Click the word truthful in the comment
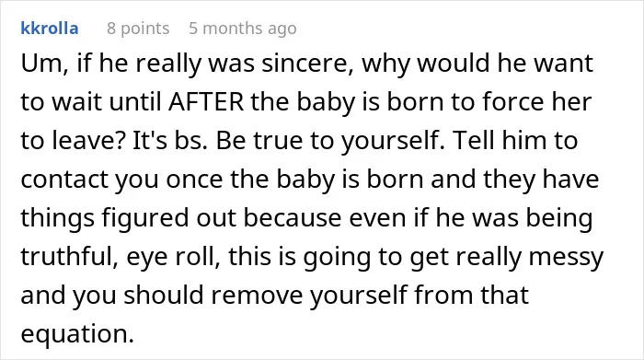Viewport: 644px width, 360px height. tap(69, 257)
